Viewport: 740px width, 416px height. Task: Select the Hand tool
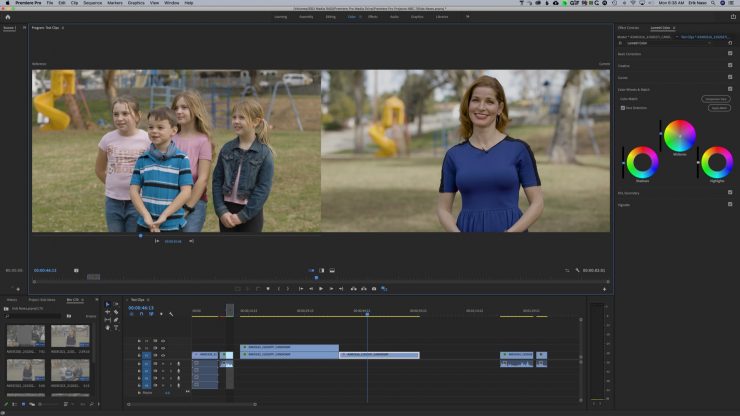click(108, 327)
